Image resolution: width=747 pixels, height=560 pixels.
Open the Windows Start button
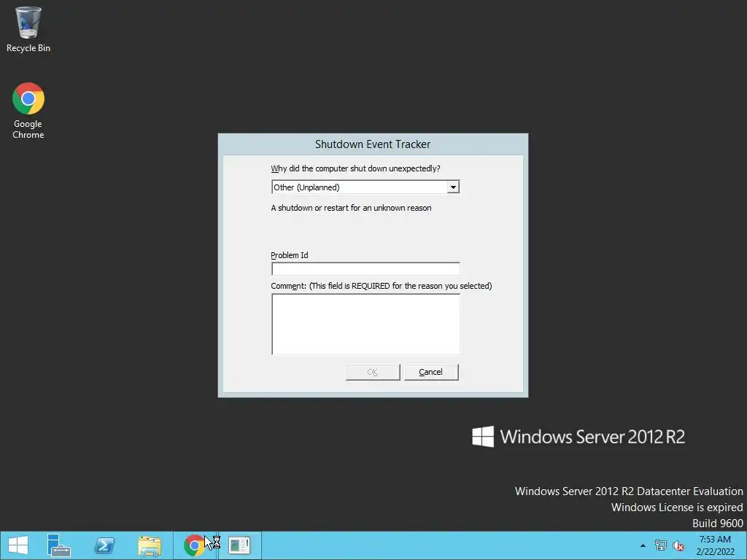[x=18, y=545]
